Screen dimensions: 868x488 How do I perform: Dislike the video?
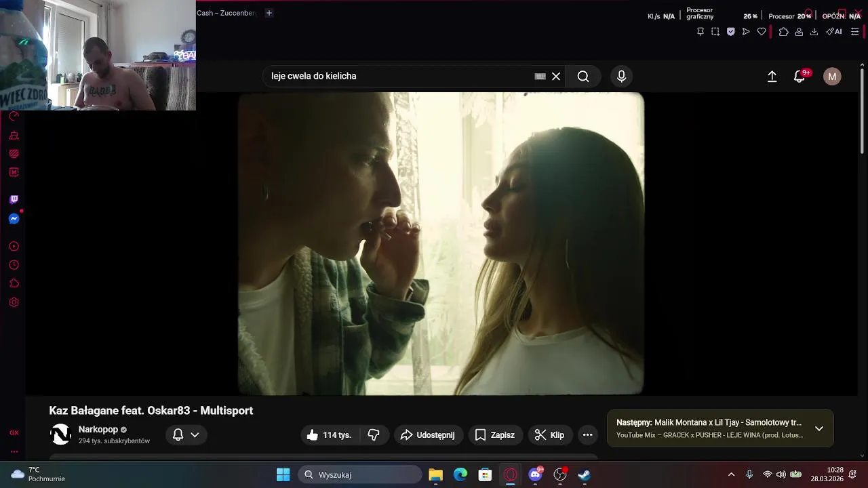click(x=374, y=435)
